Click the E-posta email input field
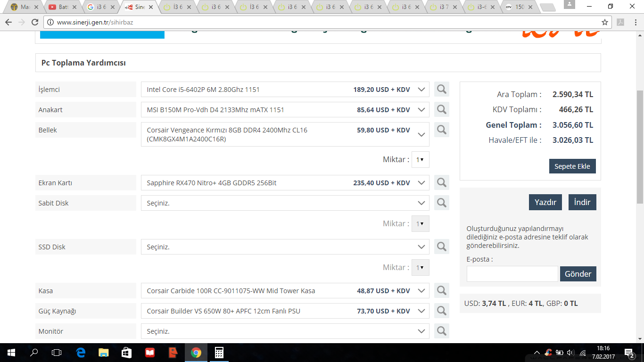Image resolution: width=644 pixels, height=362 pixels. click(512, 274)
